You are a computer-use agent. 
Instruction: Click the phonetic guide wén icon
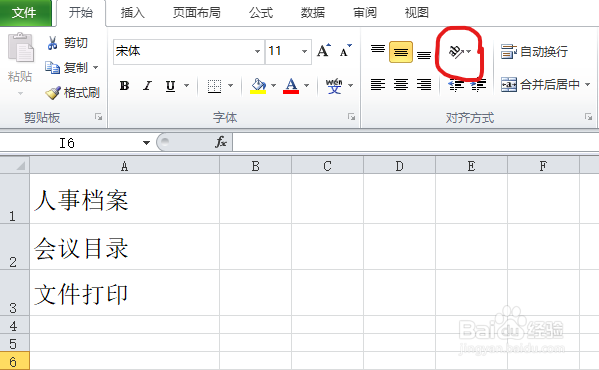[x=334, y=86]
